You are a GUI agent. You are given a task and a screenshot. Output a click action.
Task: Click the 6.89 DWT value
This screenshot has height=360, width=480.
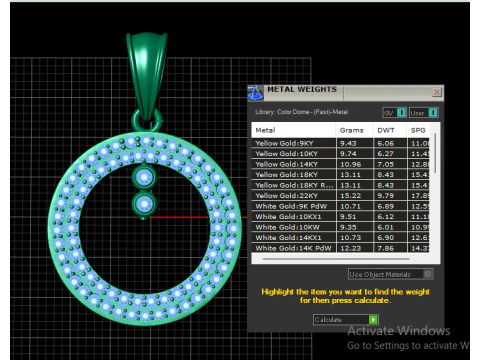pyautogui.click(x=386, y=206)
